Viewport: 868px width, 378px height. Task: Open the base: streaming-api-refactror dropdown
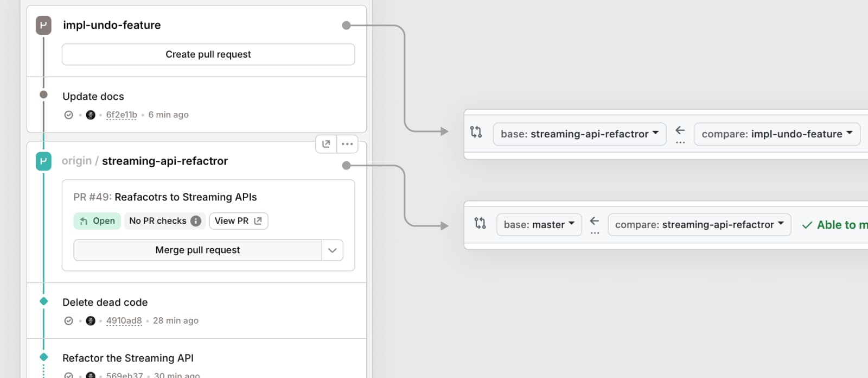[x=579, y=134]
